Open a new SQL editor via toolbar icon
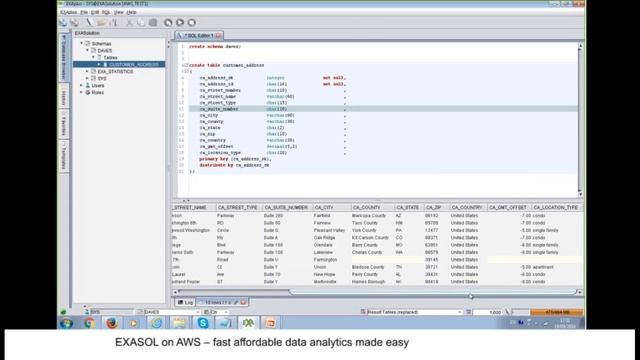Screen dimensions: 640x360 tap(89, 22)
